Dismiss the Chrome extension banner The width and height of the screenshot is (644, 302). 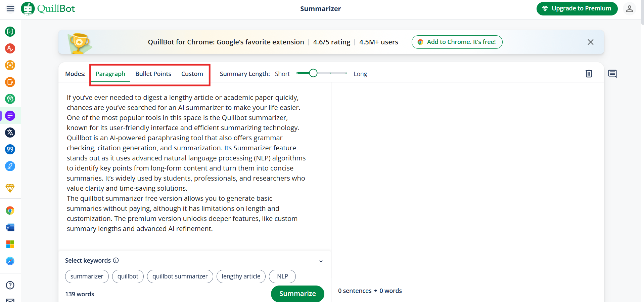pos(591,42)
